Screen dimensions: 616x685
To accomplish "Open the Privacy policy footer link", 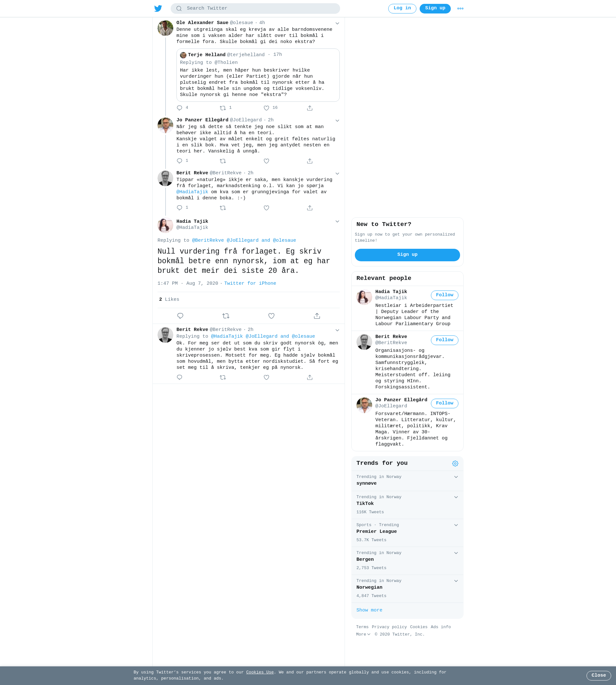I will [x=389, y=627].
